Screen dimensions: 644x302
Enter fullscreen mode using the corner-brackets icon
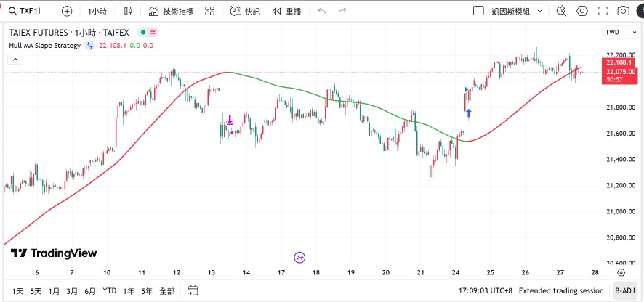[x=602, y=11]
